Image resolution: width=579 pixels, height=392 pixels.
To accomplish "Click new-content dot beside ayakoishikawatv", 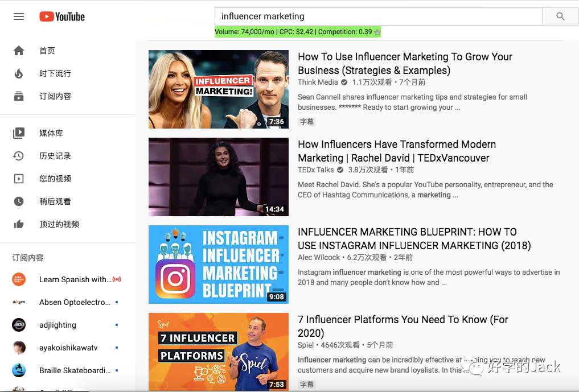I will click(117, 348).
